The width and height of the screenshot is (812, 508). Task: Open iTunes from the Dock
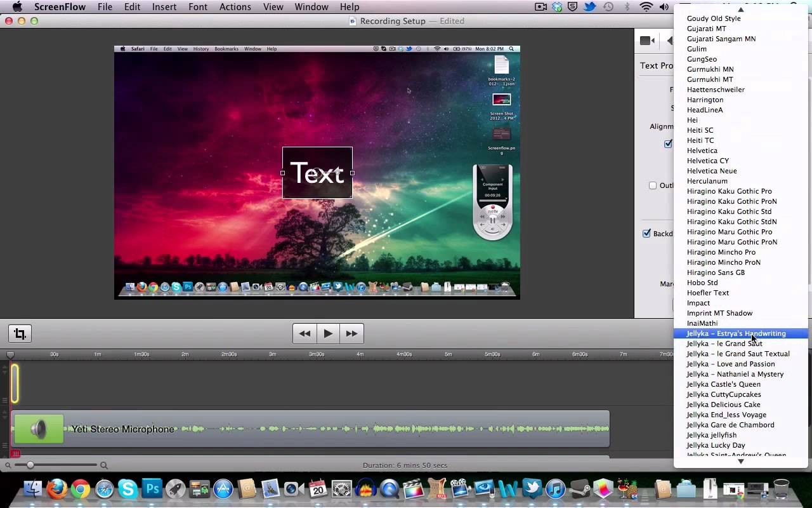pyautogui.click(x=556, y=489)
